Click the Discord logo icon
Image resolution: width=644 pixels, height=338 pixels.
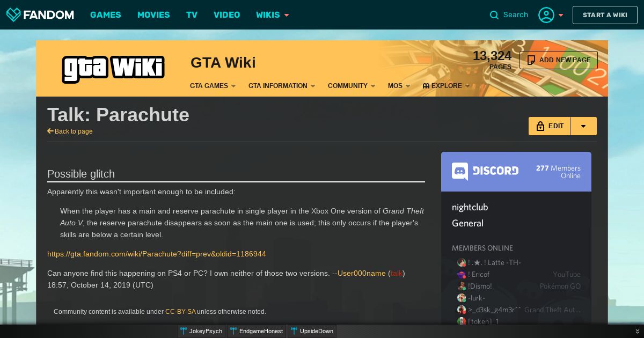[460, 171]
